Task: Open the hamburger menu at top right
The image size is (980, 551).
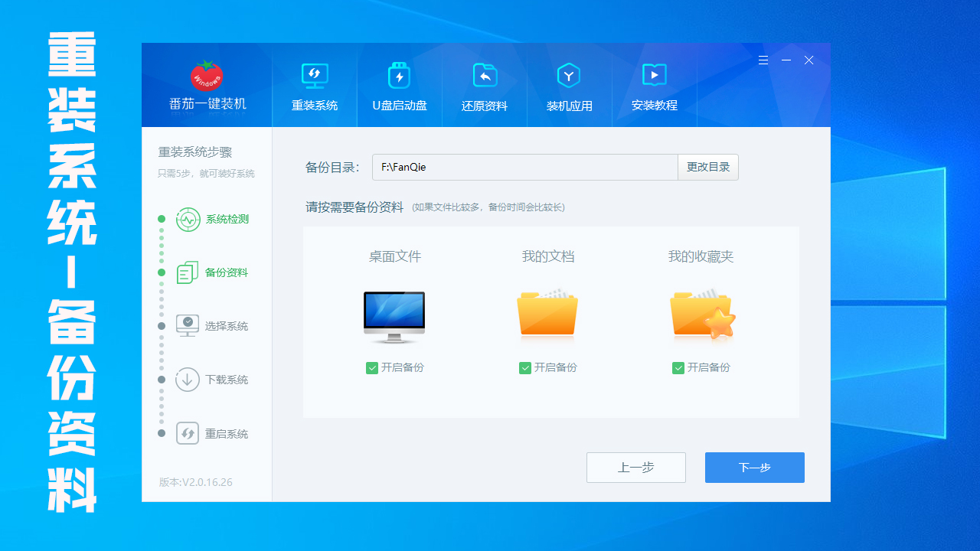Action: click(x=763, y=60)
